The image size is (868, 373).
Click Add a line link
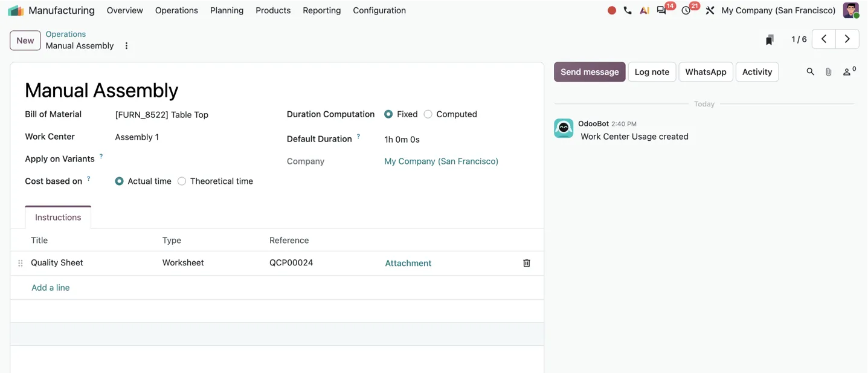pyautogui.click(x=51, y=288)
